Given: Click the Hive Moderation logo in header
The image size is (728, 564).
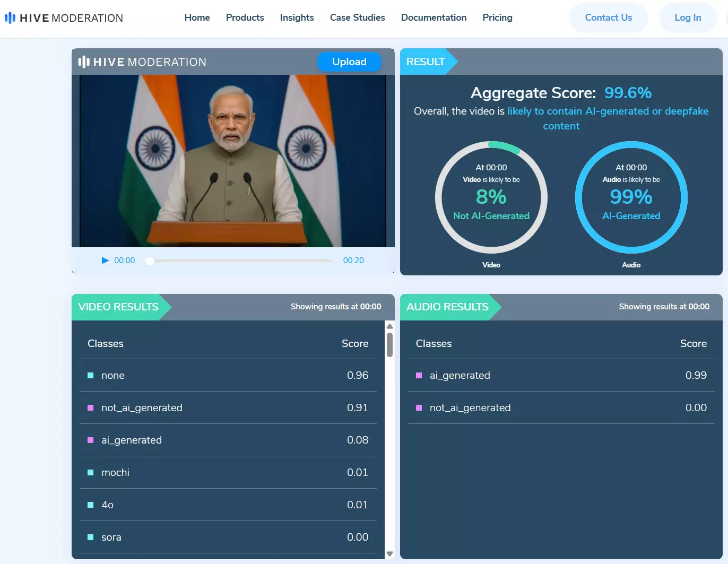Looking at the screenshot, I should coord(64,18).
